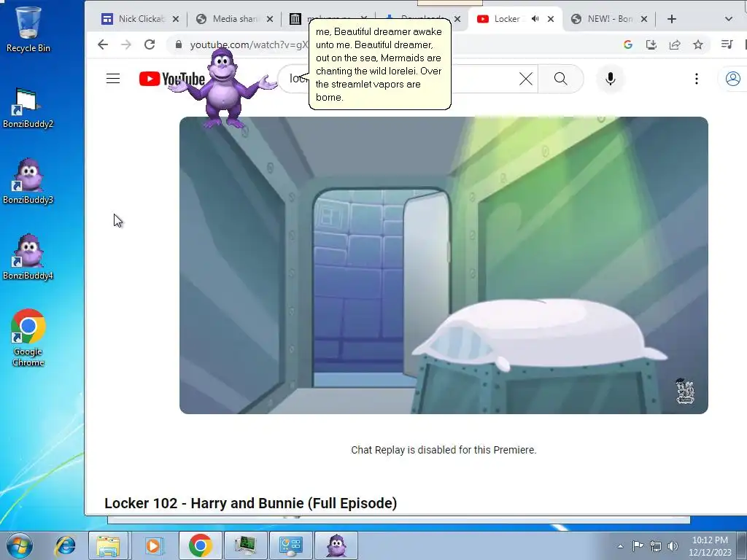
Task: View site info via lock icon
Action: click(x=179, y=44)
